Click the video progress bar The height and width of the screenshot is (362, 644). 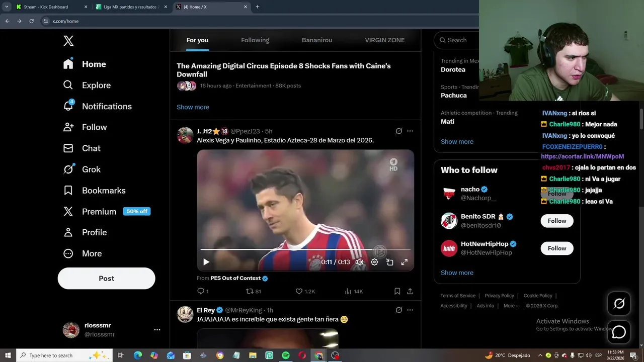305,249
